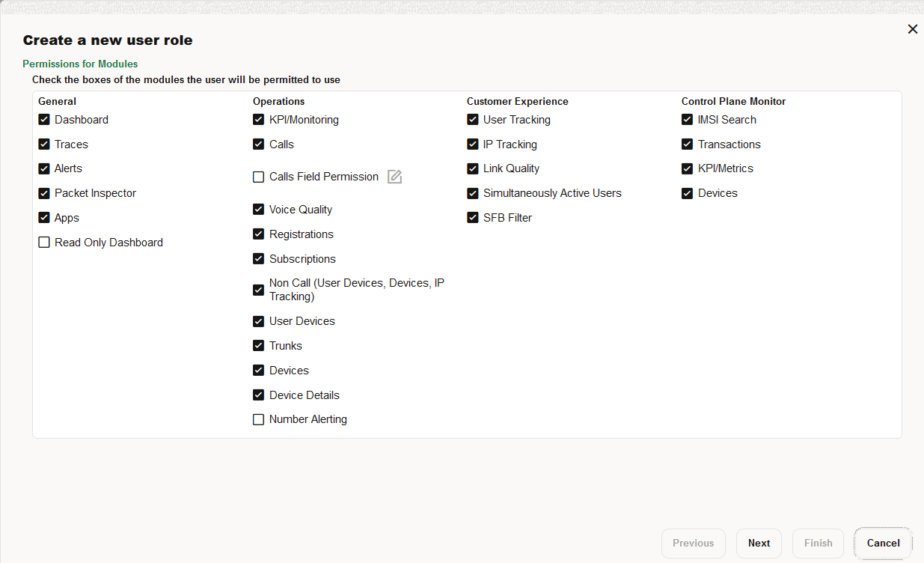
Task: Uncheck Devices under Control Plane Monitor
Action: [x=687, y=193]
